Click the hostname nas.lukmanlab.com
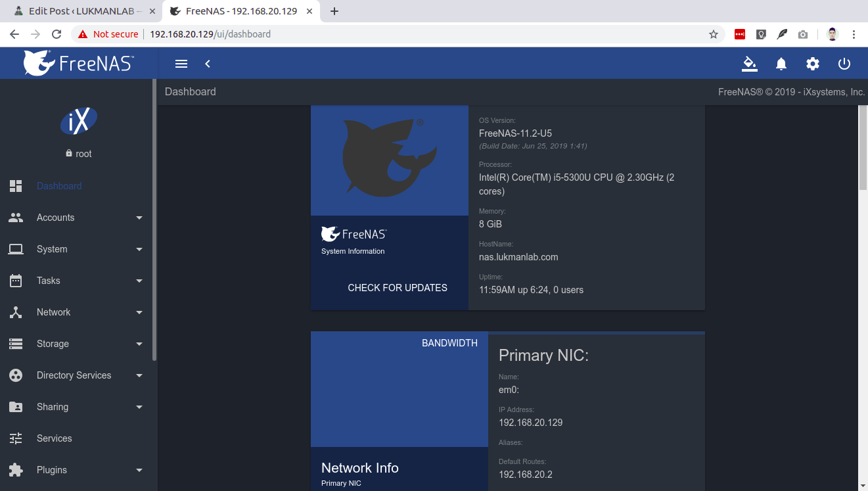The width and height of the screenshot is (868, 491). (518, 257)
